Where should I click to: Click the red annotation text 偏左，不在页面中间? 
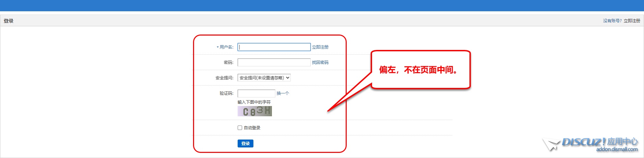tap(419, 70)
